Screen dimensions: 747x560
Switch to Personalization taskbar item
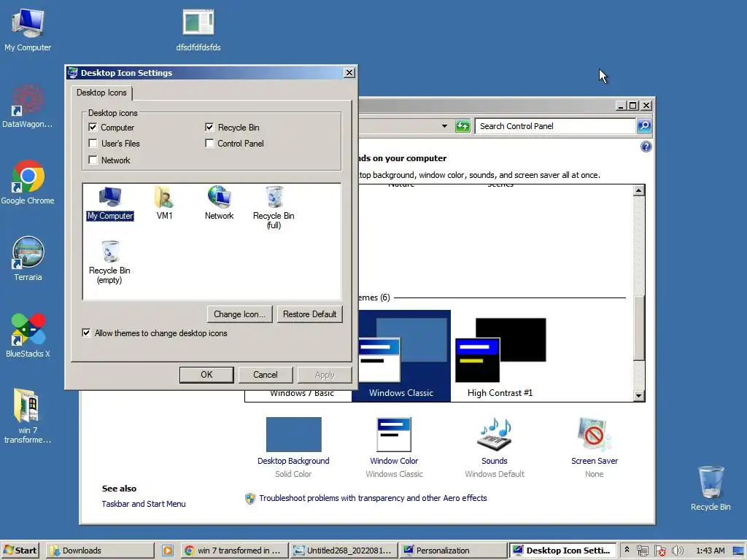click(452, 551)
